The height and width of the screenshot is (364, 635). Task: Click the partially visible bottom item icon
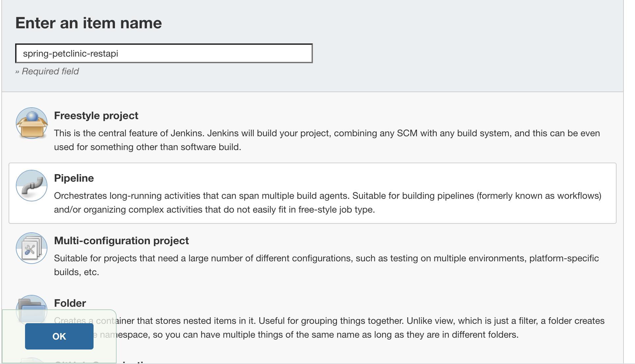(x=32, y=361)
